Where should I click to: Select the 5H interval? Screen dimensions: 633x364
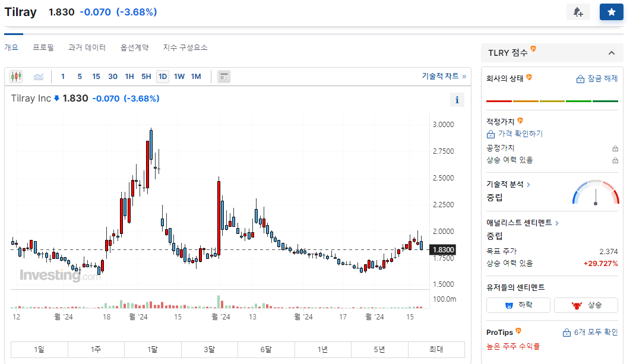click(146, 76)
